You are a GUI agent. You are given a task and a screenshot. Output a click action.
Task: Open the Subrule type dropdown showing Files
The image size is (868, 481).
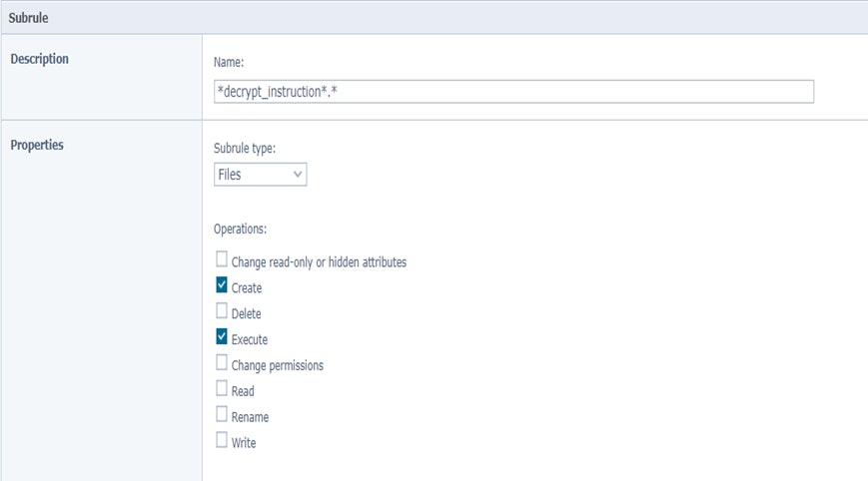260,175
